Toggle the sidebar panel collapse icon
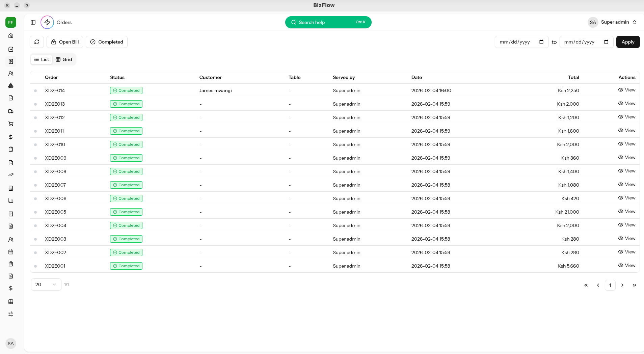 click(33, 22)
